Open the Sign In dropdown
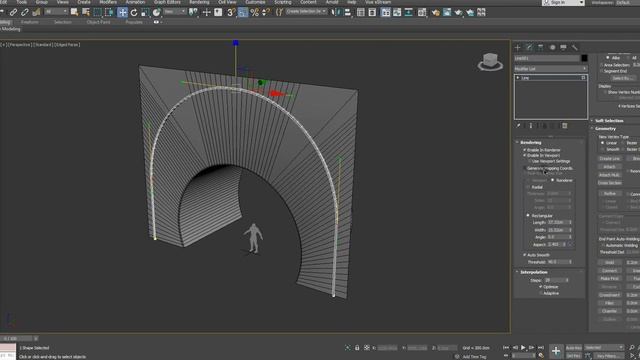This screenshot has height=360, width=640. click(563, 2)
